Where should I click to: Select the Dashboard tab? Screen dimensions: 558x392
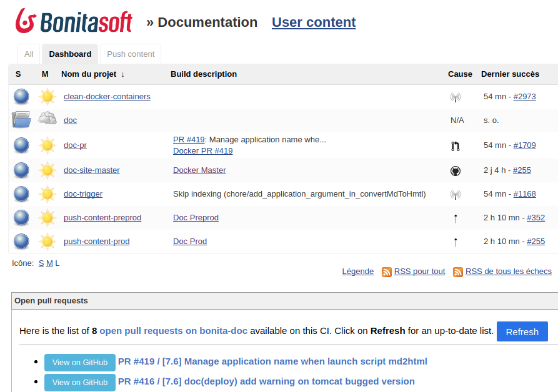[70, 54]
